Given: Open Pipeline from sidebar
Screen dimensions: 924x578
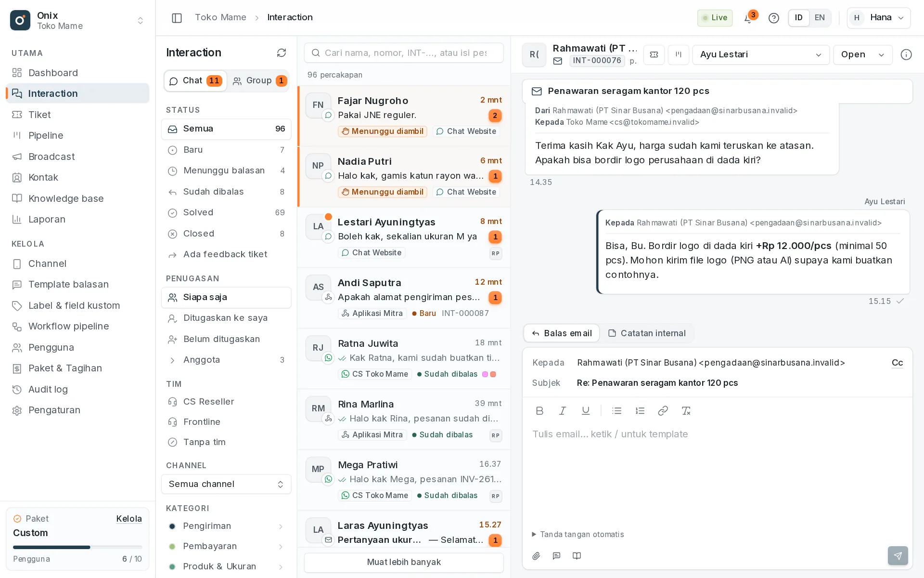Looking at the screenshot, I should (77, 135).
